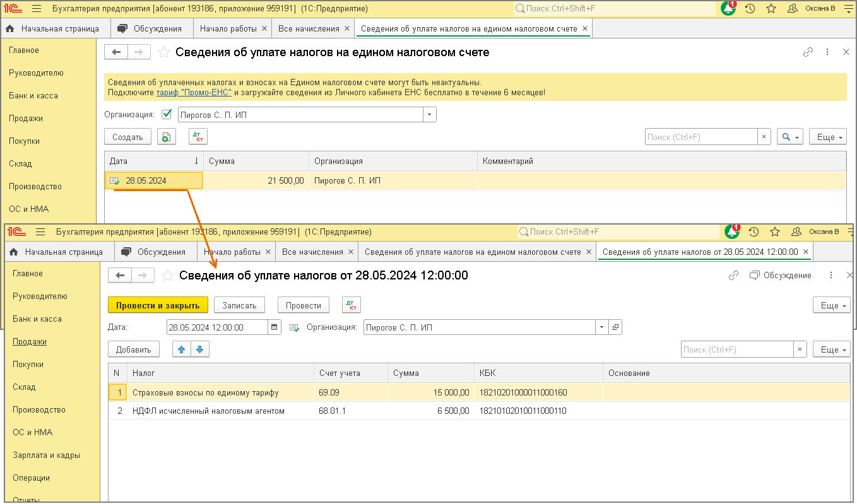Click list search field Поиск (Ctrl+F) in top window
The height and width of the screenshot is (504, 857).
(701, 137)
